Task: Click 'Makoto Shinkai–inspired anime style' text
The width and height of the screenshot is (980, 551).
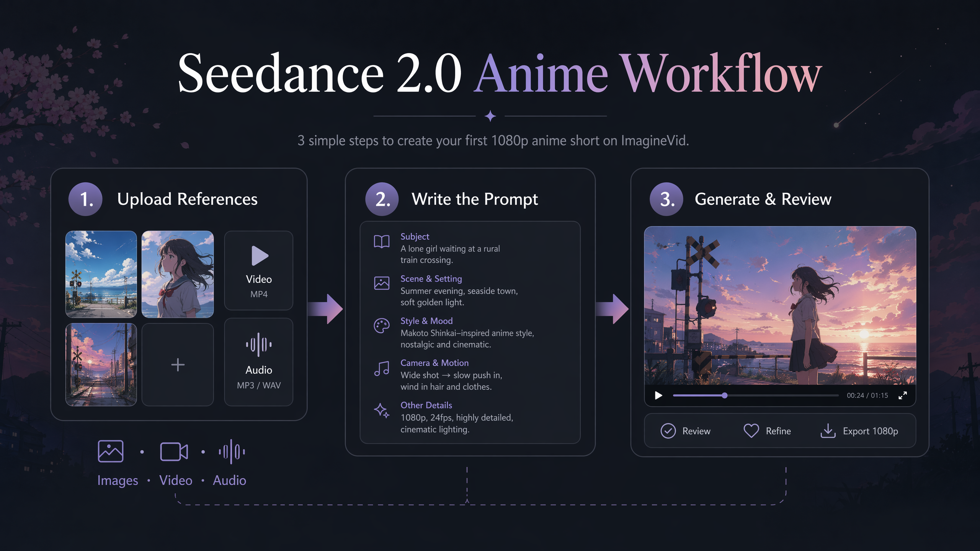Action: click(x=467, y=333)
